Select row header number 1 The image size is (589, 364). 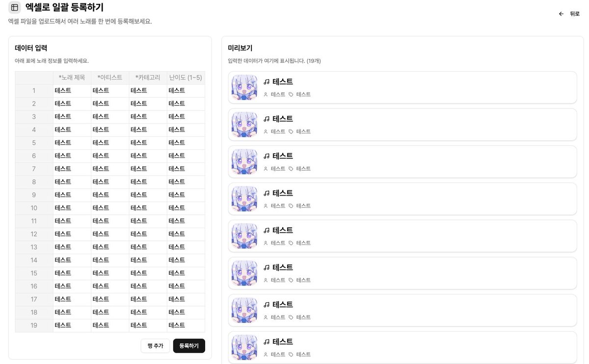(x=34, y=91)
